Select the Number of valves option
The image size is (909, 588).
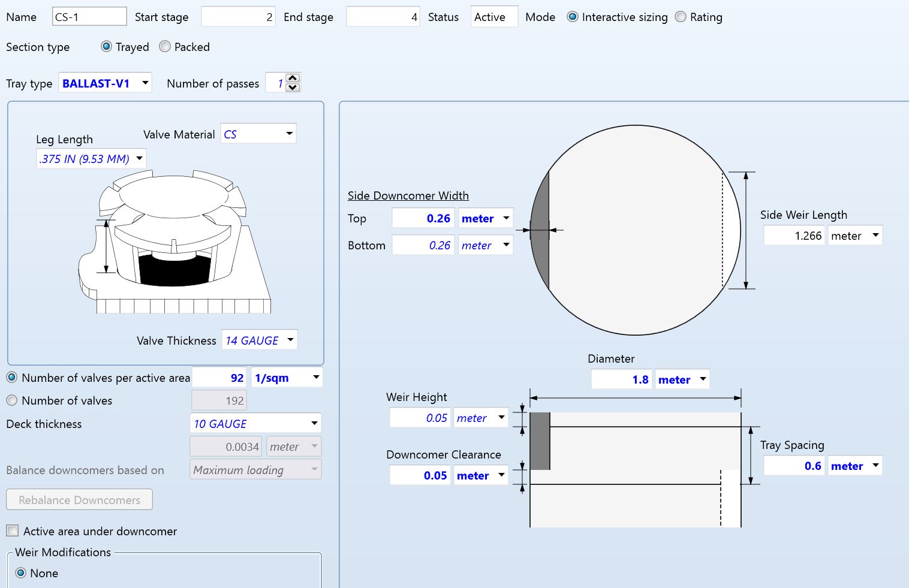pos(12,400)
